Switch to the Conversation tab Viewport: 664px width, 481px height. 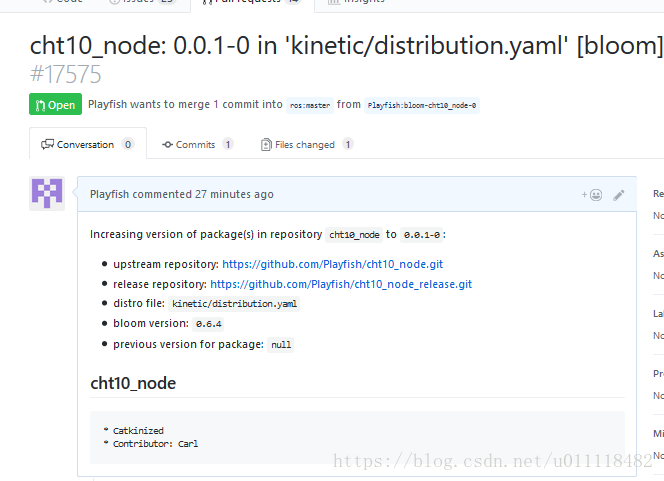(88, 144)
